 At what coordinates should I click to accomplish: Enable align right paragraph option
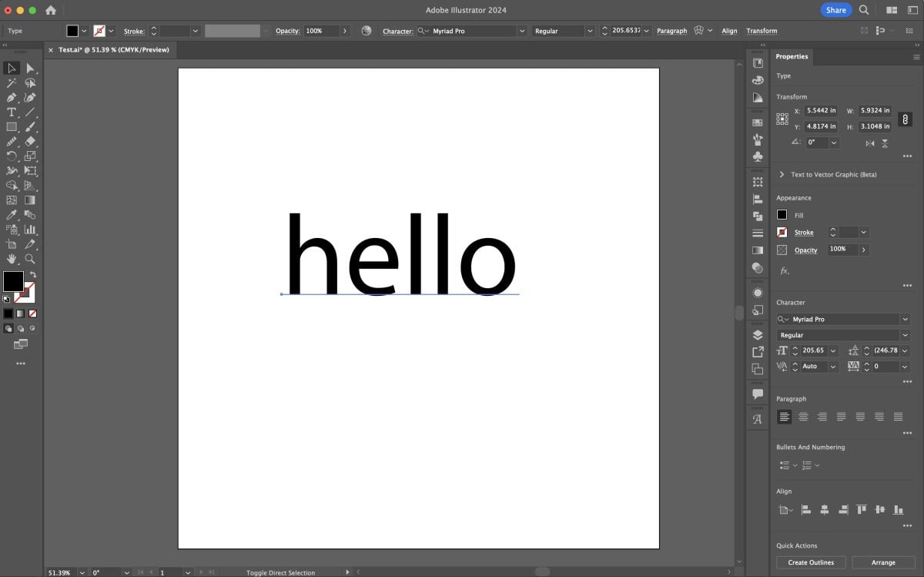pos(822,417)
